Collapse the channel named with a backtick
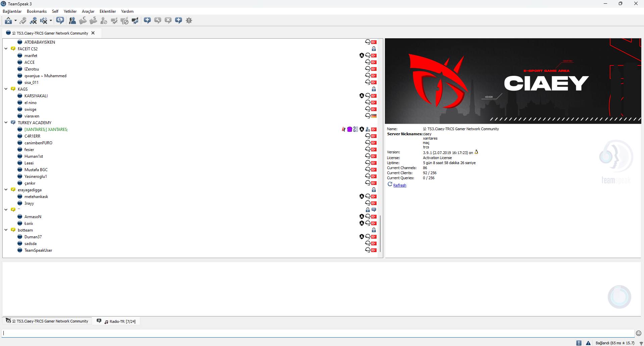 click(6, 210)
